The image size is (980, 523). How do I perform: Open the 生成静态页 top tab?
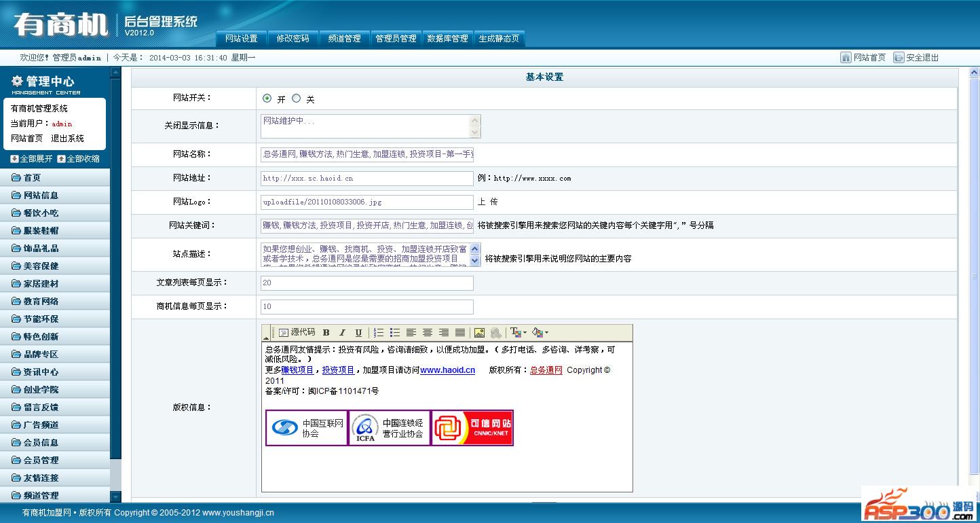pos(500,39)
